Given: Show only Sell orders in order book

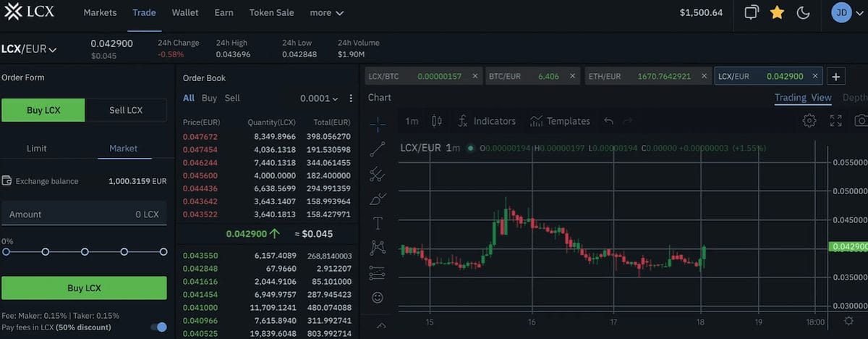Looking at the screenshot, I should (x=232, y=98).
